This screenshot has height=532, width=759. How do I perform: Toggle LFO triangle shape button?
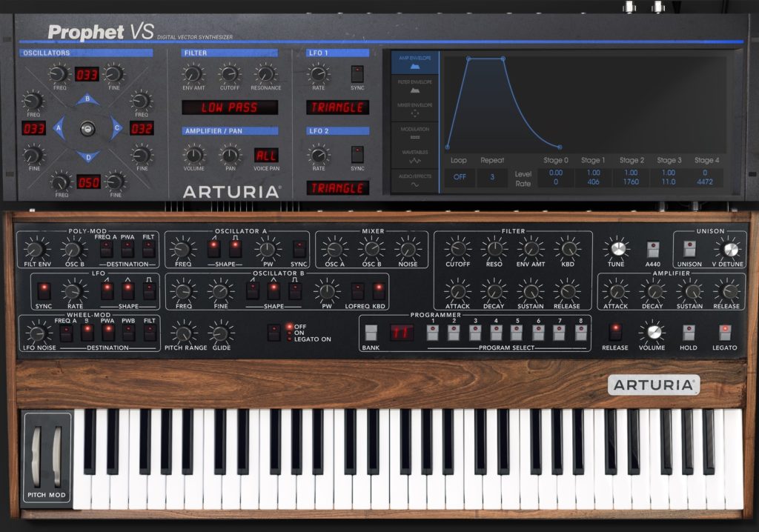point(127,290)
